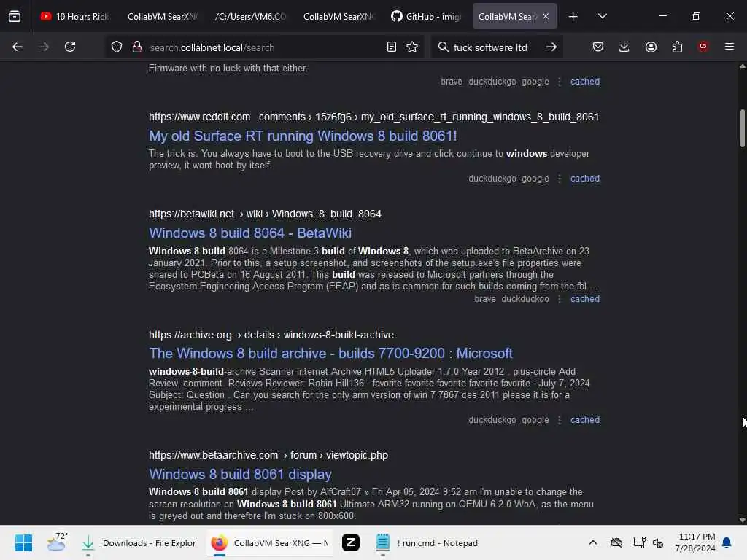Switch to the first CollabVM SearXNG tab
747x560 pixels.
pos(161,16)
